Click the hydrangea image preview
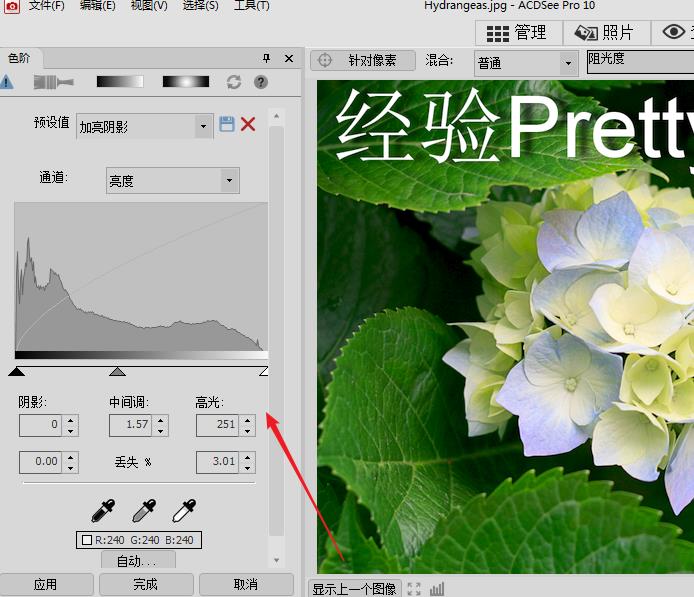This screenshot has height=597, width=694. tap(505, 327)
